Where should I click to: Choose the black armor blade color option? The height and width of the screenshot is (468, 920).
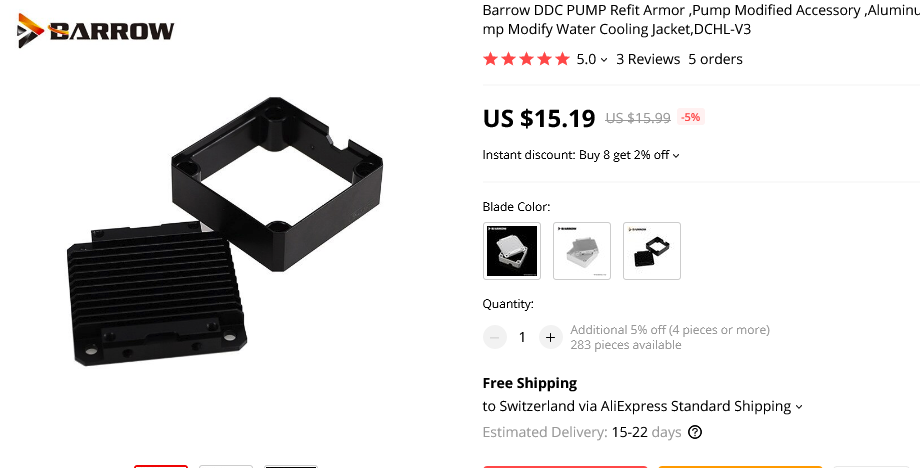pos(652,251)
